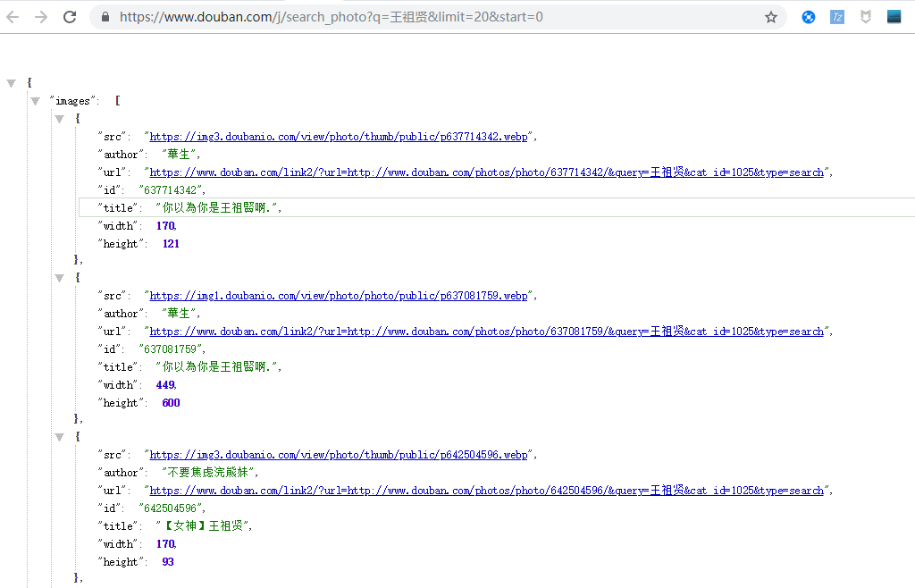The image size is (915, 588).
Task: Select the id value "637081759"
Action: tap(171, 349)
